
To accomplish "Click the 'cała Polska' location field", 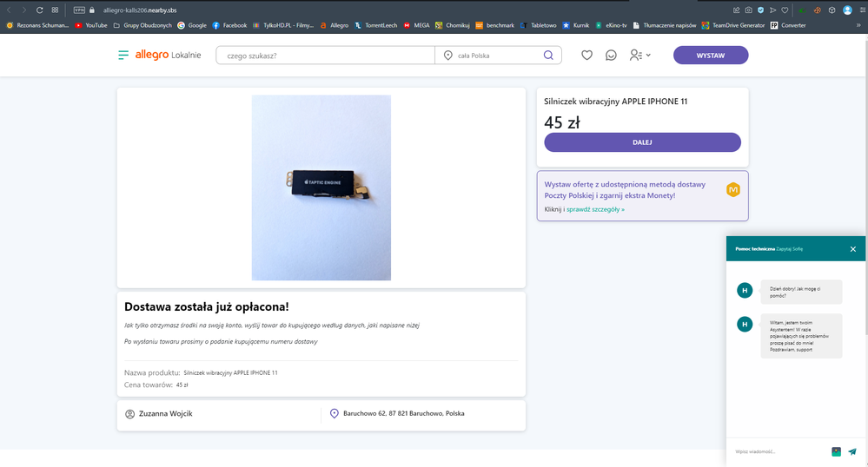I will coord(490,56).
